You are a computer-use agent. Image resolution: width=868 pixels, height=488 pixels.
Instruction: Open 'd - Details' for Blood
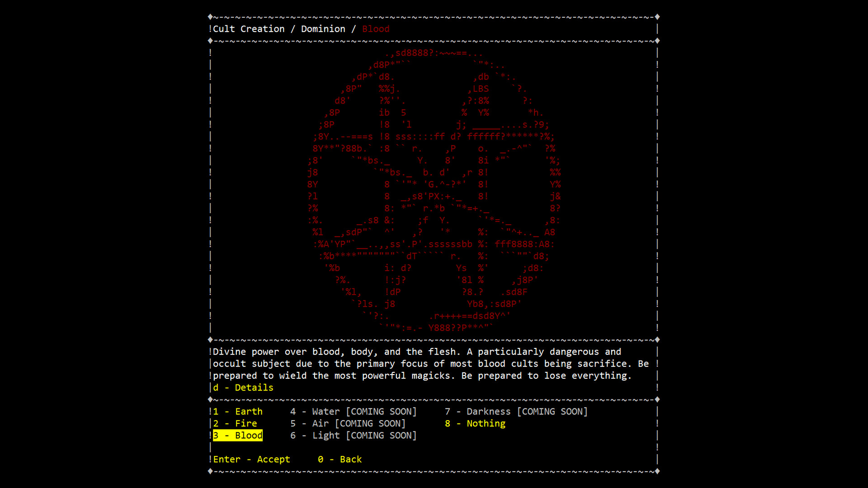[x=243, y=388]
